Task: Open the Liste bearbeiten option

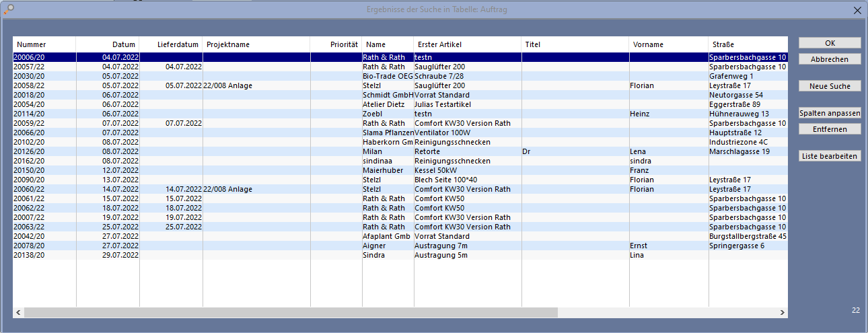Action: [x=830, y=156]
